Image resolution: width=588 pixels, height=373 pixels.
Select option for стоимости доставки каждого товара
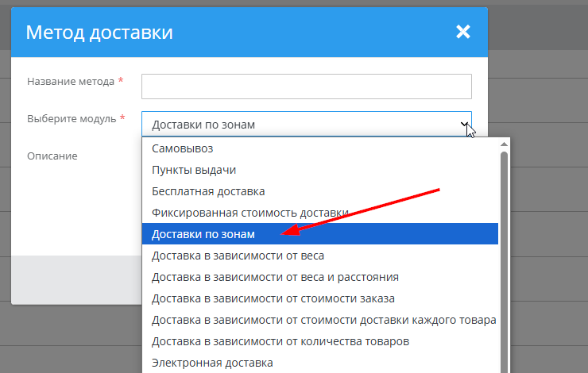tap(323, 320)
